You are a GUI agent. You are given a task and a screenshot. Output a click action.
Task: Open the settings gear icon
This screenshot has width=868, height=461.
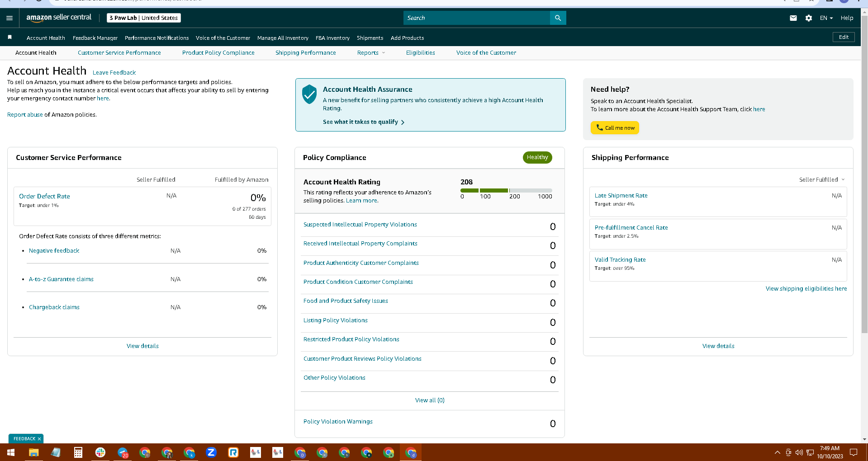[x=809, y=18]
